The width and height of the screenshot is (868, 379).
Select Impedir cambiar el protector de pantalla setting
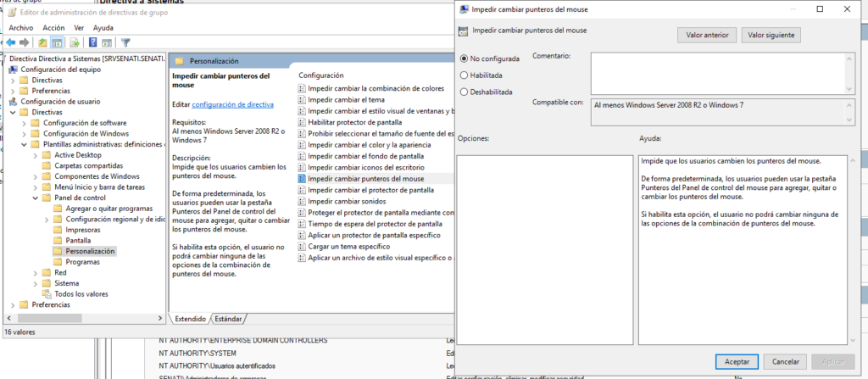371,190
